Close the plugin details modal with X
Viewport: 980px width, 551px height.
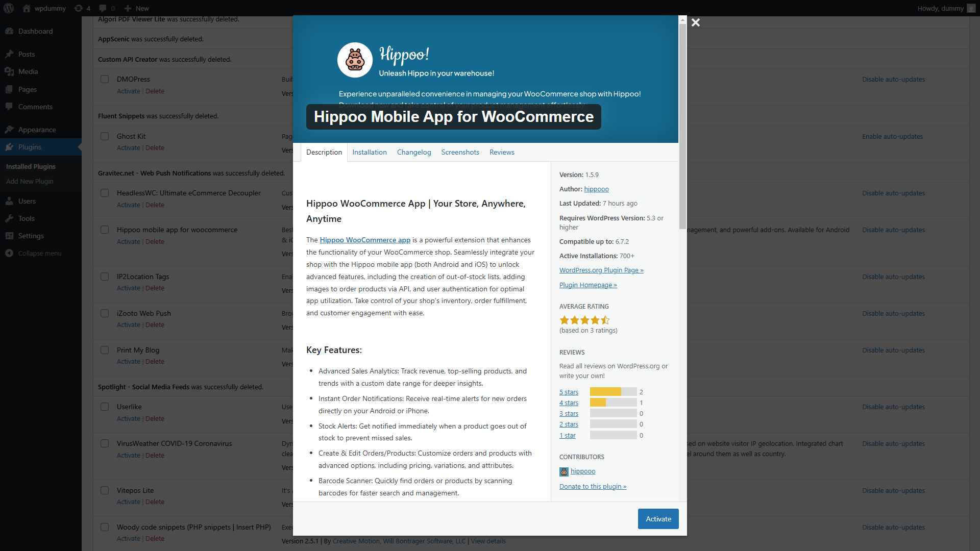[696, 22]
